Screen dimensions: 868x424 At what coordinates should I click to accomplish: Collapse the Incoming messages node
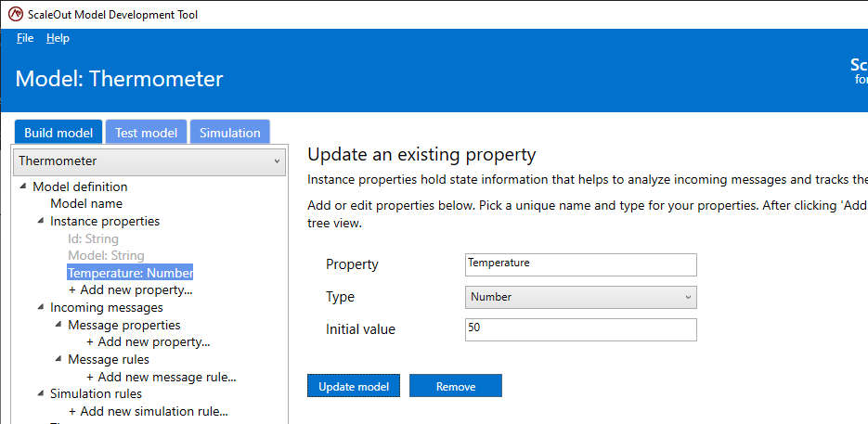[x=41, y=307]
